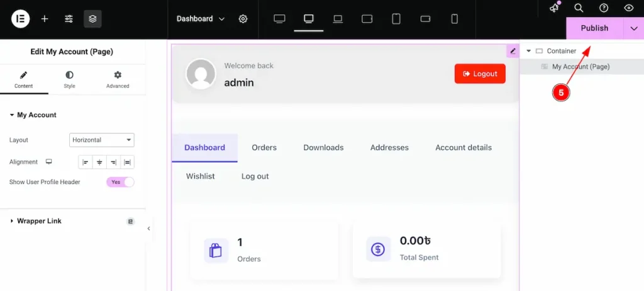Open Site Settings sliders icon

pos(69,19)
